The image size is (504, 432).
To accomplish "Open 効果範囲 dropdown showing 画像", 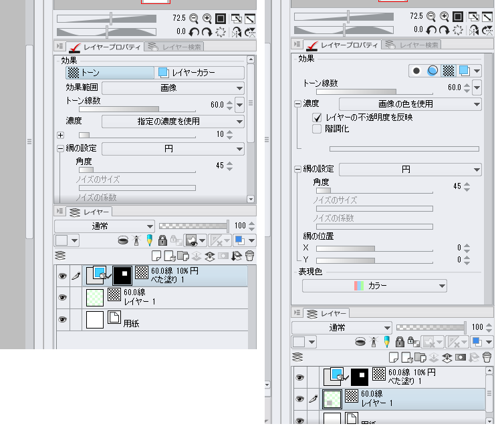I will point(173,88).
